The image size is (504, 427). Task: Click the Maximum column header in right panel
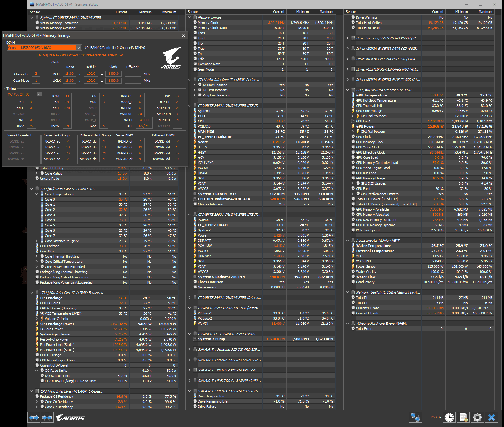(x=482, y=12)
